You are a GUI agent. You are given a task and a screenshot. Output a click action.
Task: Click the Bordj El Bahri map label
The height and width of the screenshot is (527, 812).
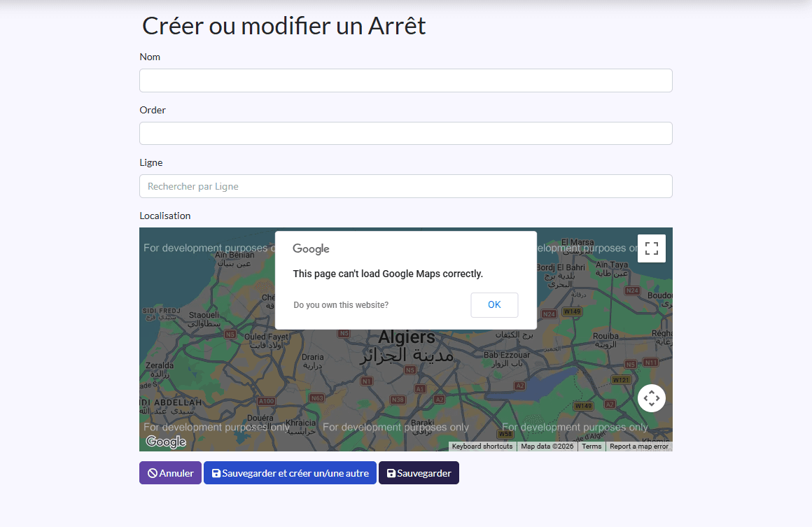(560, 267)
